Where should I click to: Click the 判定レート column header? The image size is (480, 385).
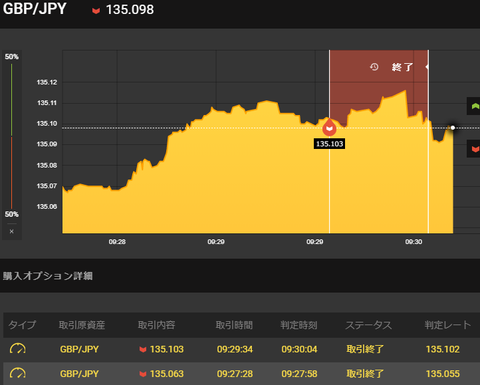click(448, 325)
